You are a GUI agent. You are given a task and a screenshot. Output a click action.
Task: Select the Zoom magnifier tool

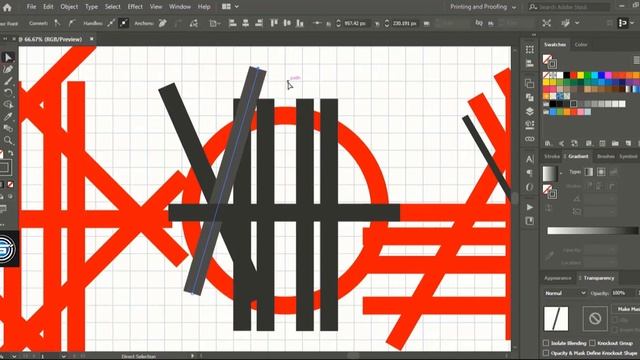(8, 141)
